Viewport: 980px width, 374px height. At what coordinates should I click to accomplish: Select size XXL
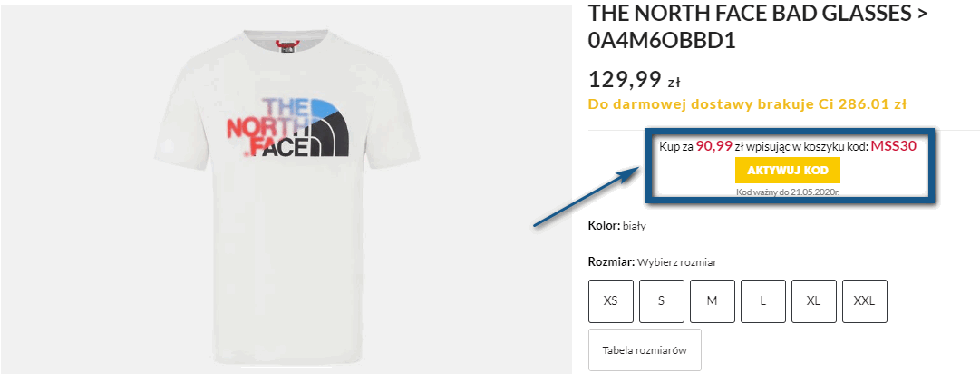pos(865,301)
